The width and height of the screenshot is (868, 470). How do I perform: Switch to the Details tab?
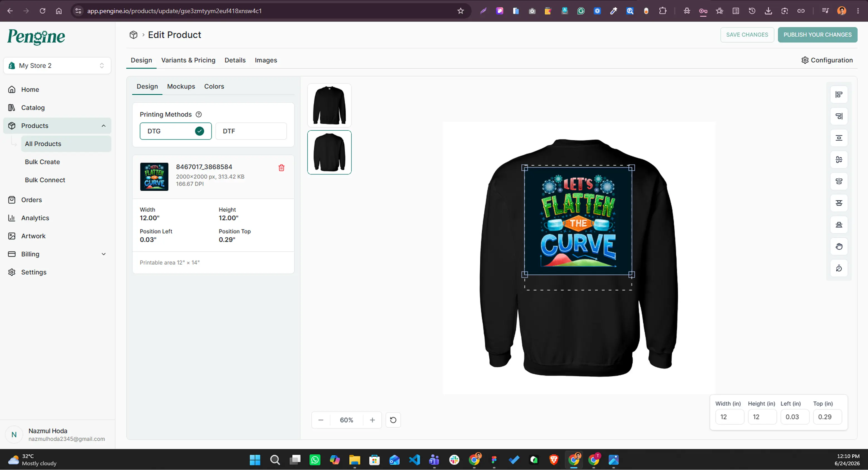[235, 60]
